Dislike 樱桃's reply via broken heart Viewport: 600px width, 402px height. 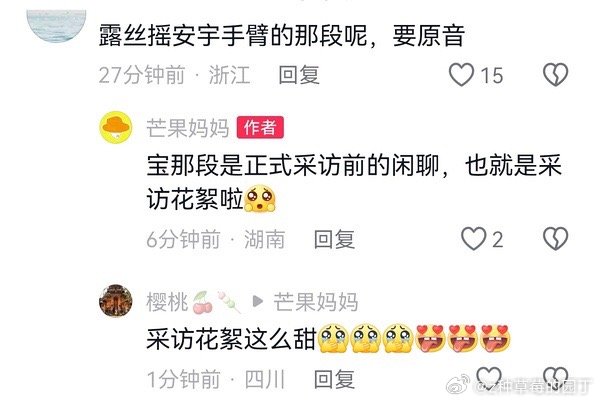tap(556, 377)
